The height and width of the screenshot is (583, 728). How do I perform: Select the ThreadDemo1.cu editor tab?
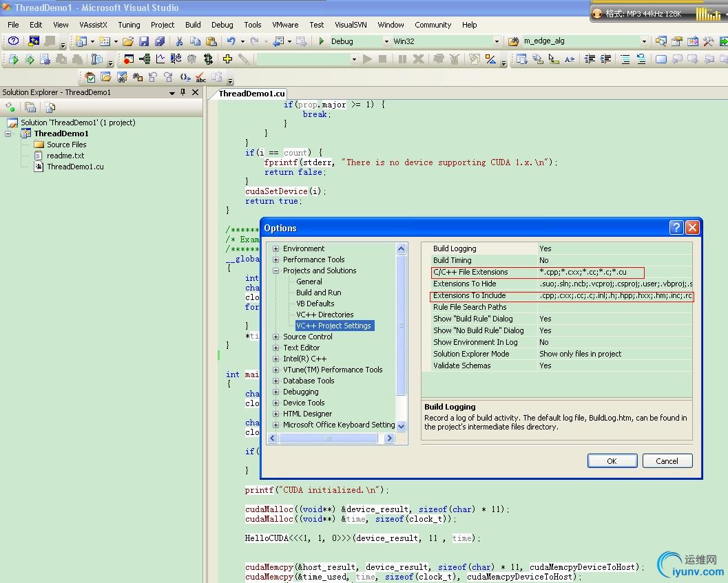coord(251,94)
